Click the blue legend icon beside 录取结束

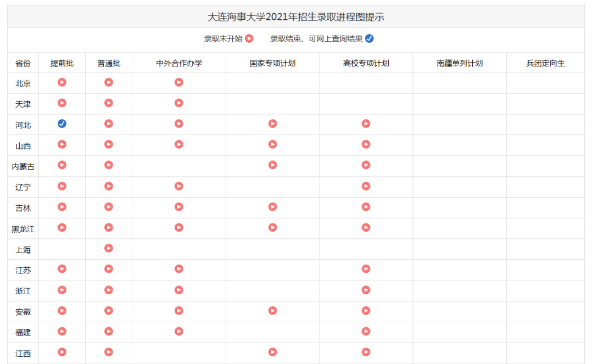click(x=370, y=38)
